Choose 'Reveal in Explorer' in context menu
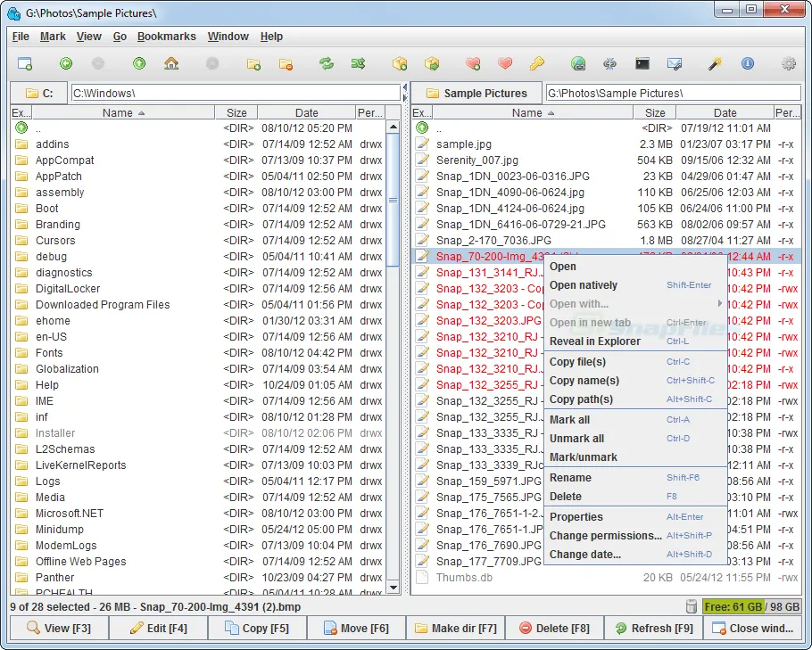This screenshot has width=812, height=650. point(635,341)
